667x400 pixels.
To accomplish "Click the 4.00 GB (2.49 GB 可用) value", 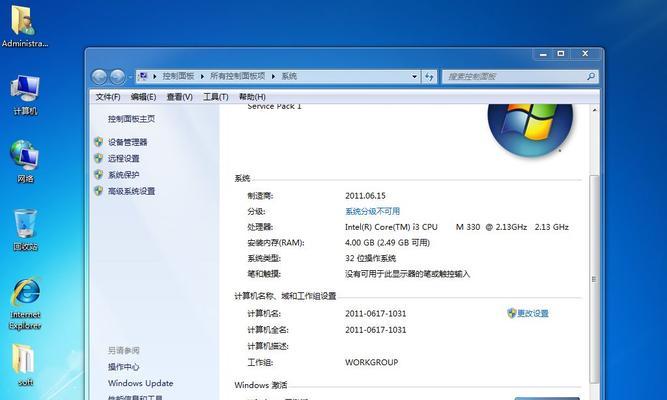I will click(x=387, y=243).
